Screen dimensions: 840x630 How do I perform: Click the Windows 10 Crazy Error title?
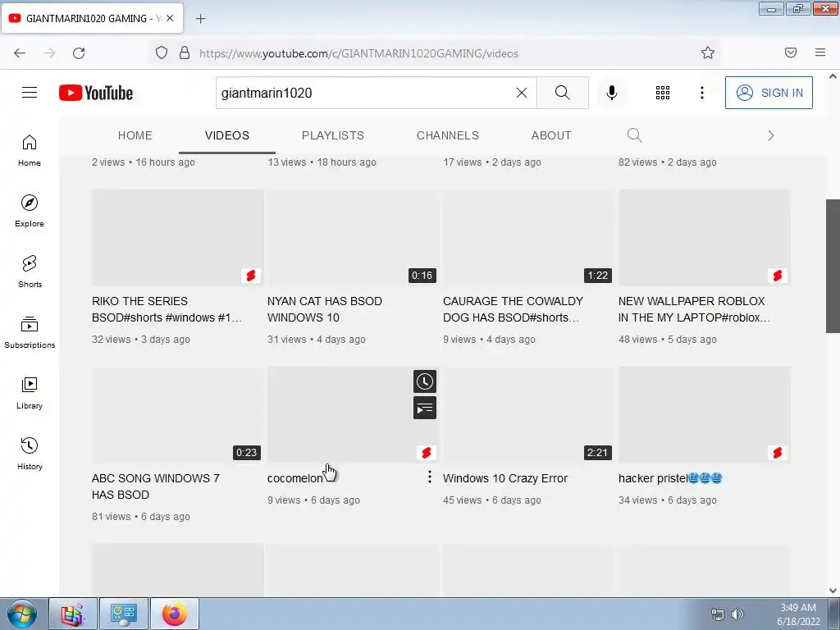pyautogui.click(x=505, y=478)
